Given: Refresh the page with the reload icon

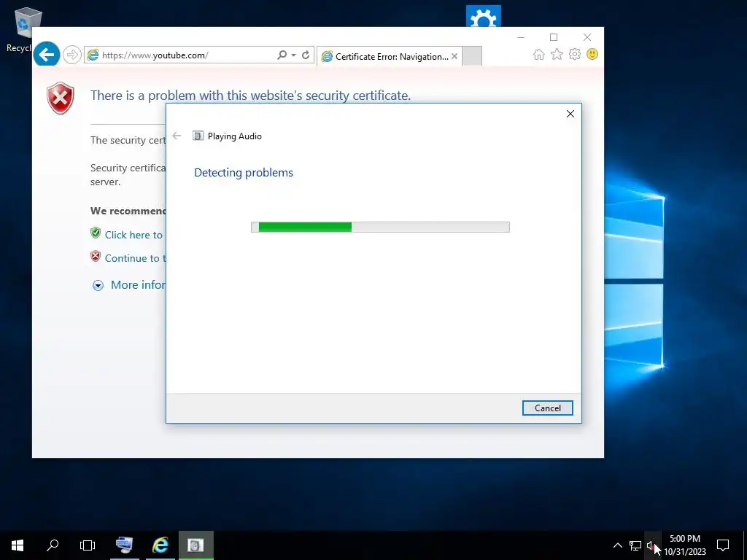Looking at the screenshot, I should pos(306,55).
